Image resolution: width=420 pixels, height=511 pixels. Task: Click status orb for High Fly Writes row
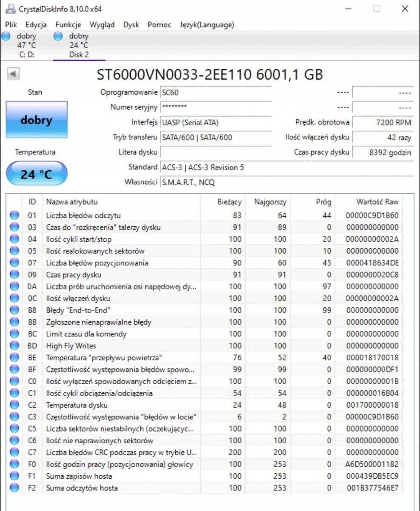click(x=14, y=346)
